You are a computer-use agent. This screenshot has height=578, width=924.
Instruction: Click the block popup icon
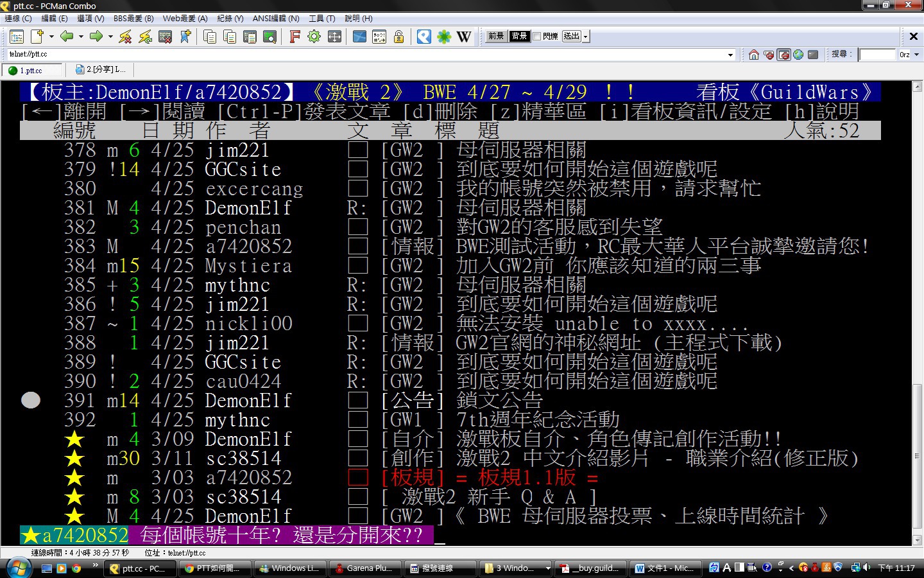tap(769, 55)
